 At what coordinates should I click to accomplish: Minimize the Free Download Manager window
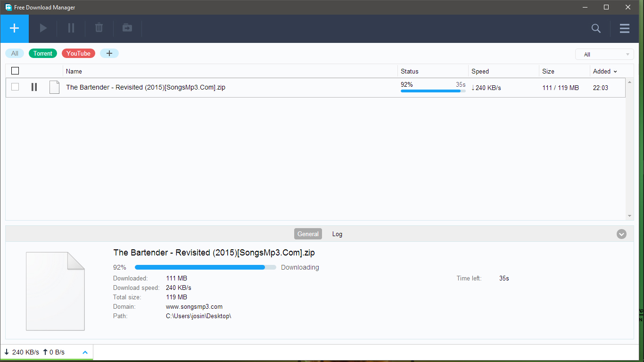click(585, 7)
